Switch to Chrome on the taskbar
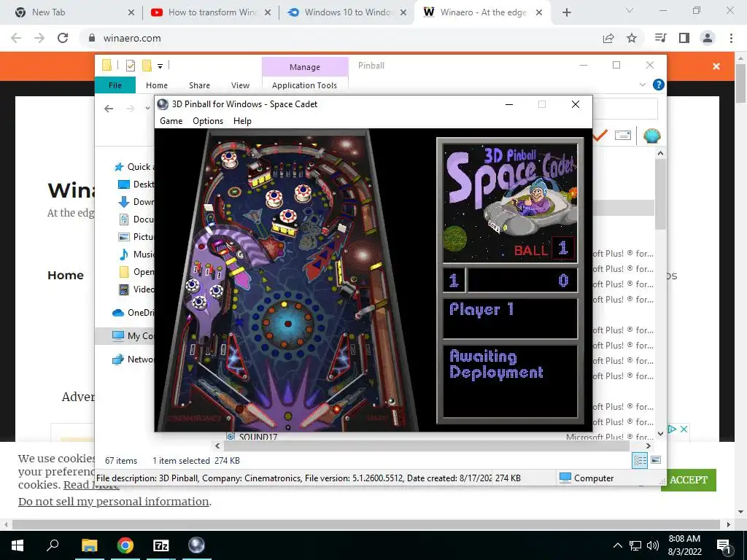The width and height of the screenshot is (747, 560). pyautogui.click(x=125, y=545)
